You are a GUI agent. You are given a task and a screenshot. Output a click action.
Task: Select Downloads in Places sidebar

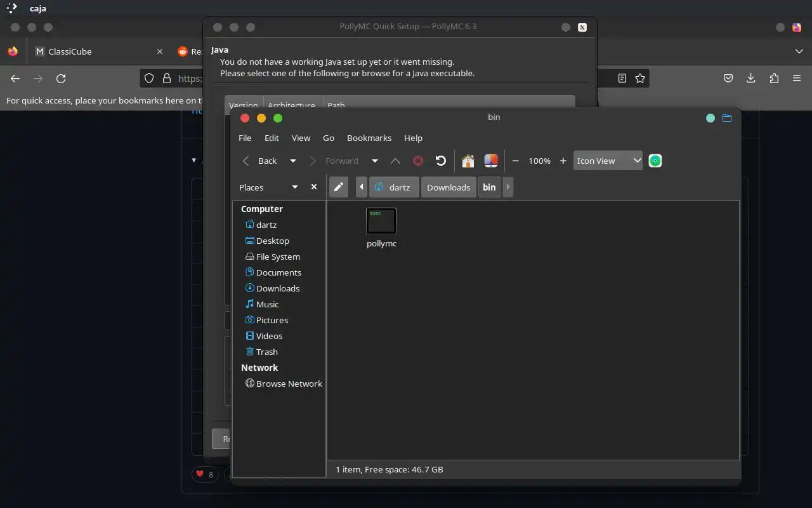click(279, 288)
